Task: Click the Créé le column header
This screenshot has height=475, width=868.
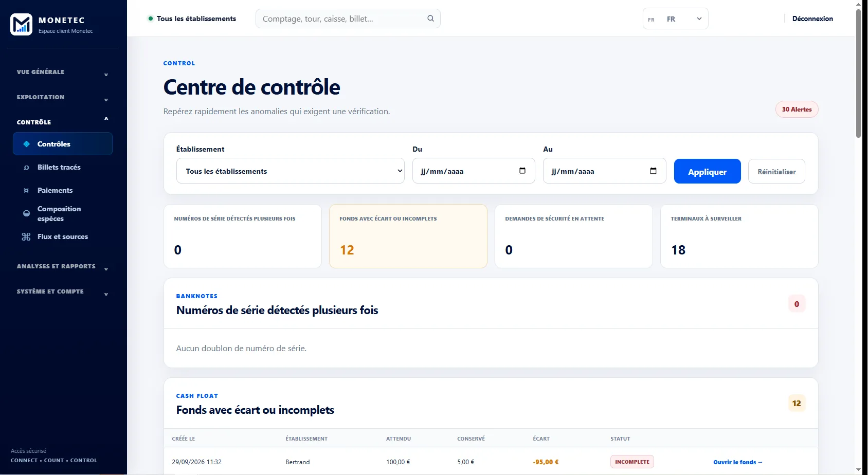Action: tap(184, 439)
